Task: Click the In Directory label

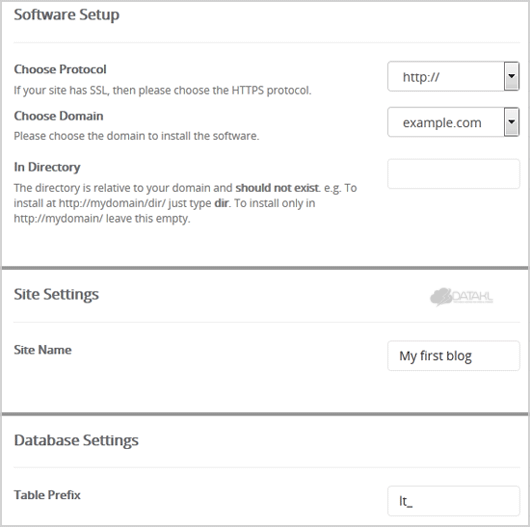Action: pyautogui.click(x=47, y=167)
